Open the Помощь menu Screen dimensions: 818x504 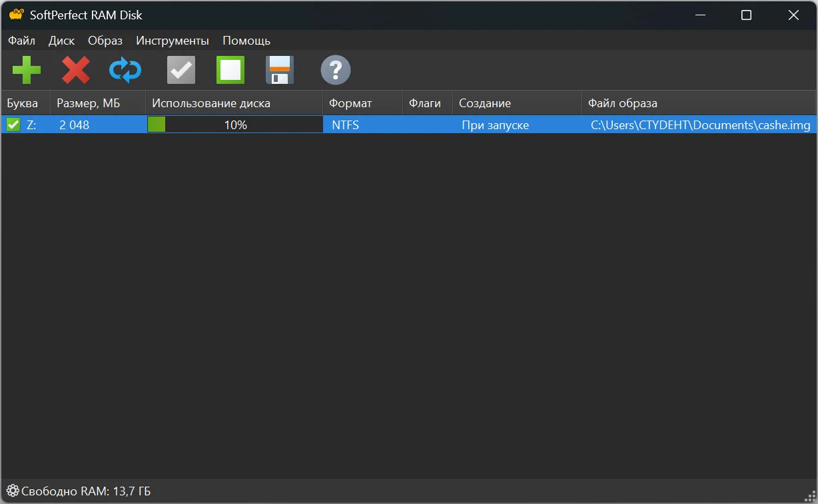point(246,41)
